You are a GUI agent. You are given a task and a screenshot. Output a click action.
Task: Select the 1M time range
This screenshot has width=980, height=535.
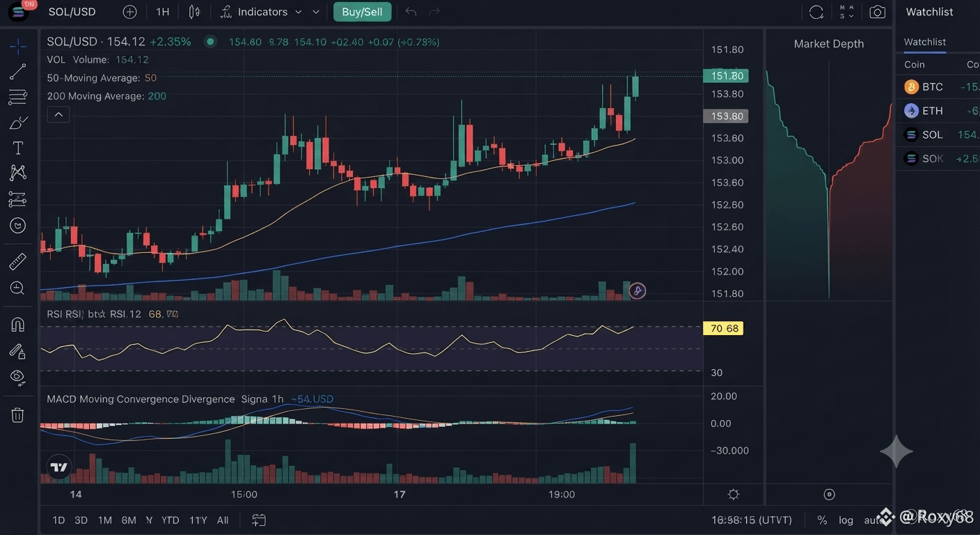104,520
